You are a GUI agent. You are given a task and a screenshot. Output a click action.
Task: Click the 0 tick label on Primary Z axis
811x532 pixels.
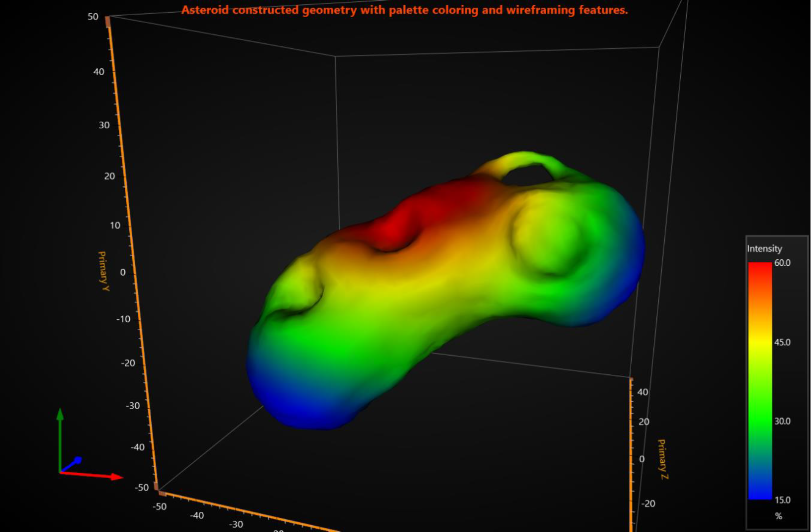pos(642,459)
